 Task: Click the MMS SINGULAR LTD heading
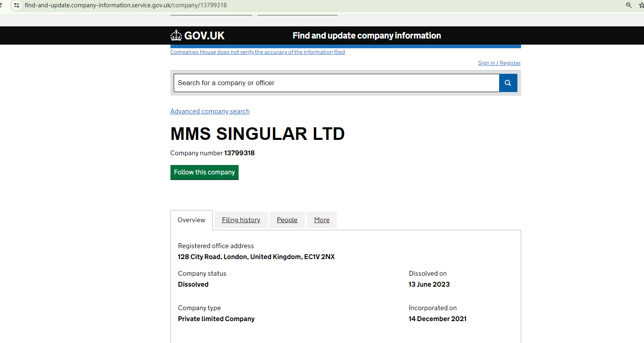point(257,134)
